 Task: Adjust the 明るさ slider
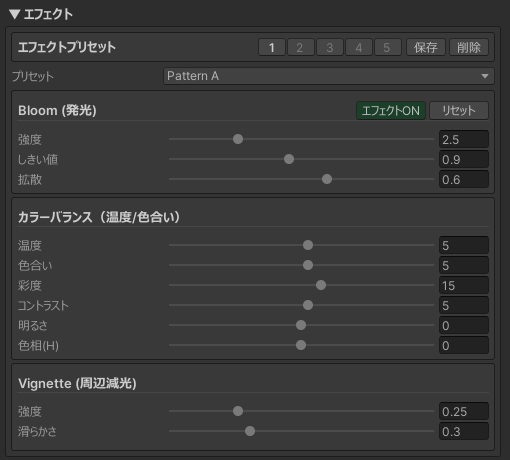pyautogui.click(x=301, y=325)
